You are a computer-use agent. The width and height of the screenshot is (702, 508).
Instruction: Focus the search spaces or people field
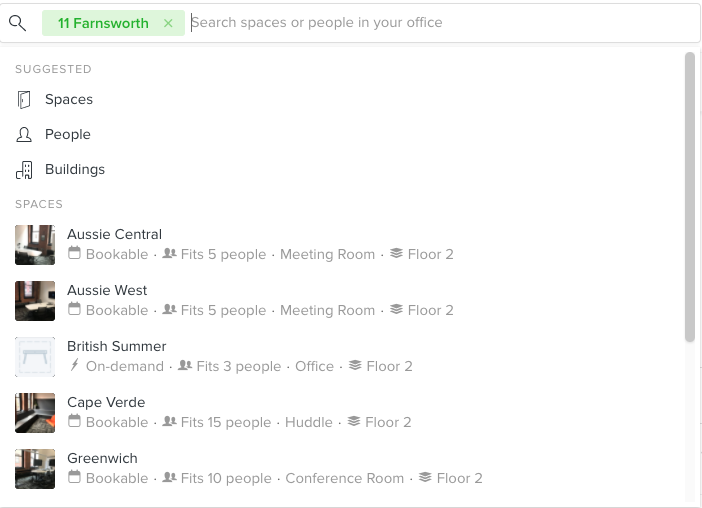pyautogui.click(x=442, y=23)
